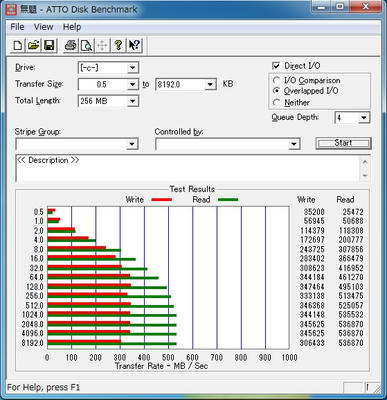The height and width of the screenshot is (400, 387).
Task: Click the read value 525057
Action: pyautogui.click(x=351, y=305)
